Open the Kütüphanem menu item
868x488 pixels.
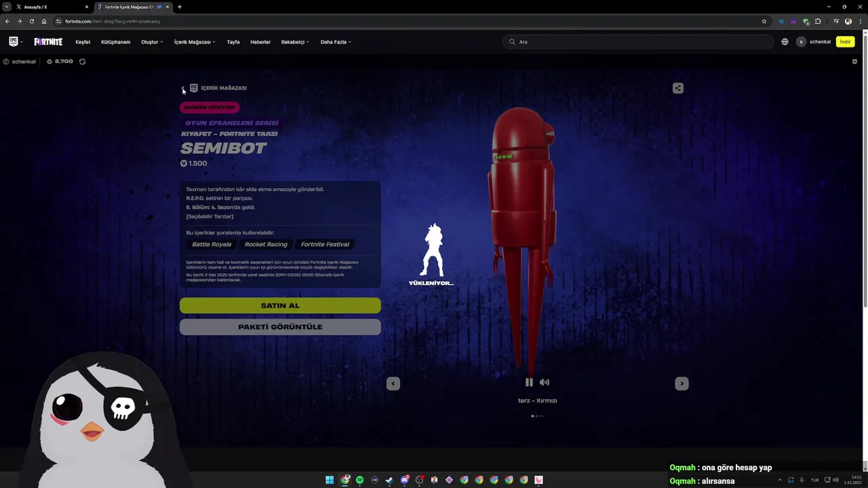tap(115, 42)
